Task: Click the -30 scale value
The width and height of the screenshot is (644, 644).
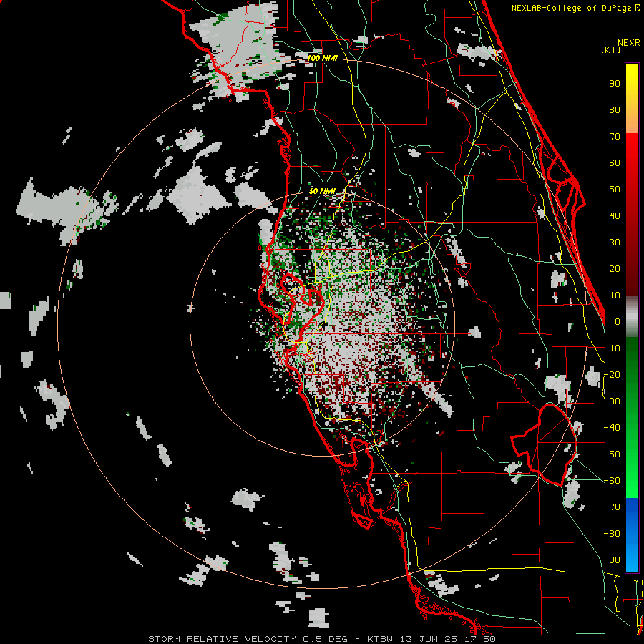Action: (x=612, y=401)
